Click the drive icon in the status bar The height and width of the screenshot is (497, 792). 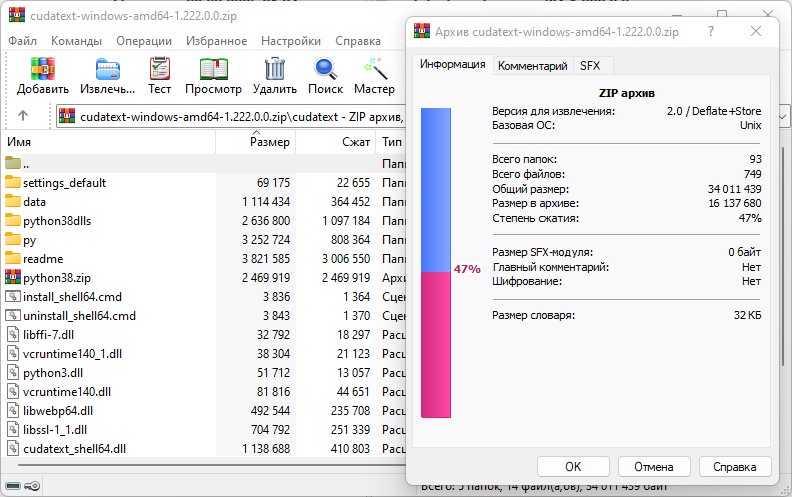click(13, 486)
